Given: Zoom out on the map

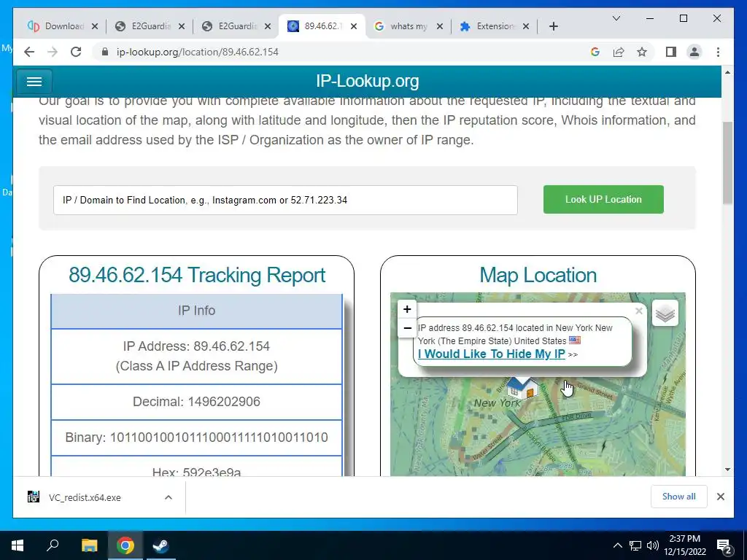Looking at the screenshot, I should 407,327.
